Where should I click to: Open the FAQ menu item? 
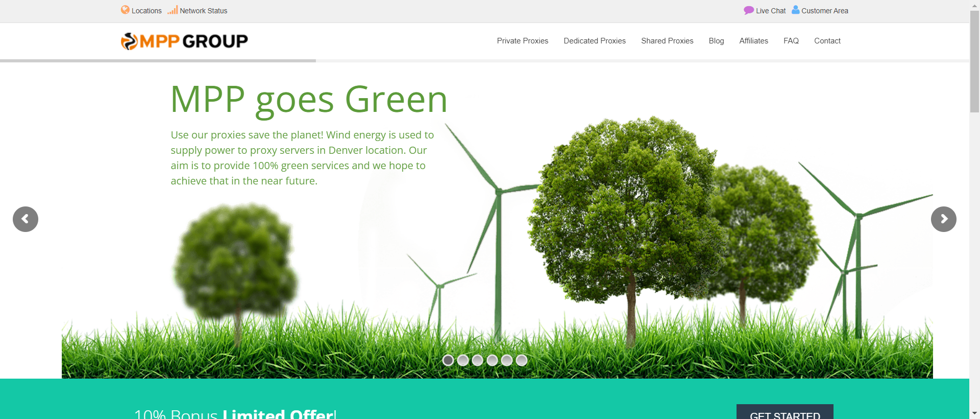791,41
